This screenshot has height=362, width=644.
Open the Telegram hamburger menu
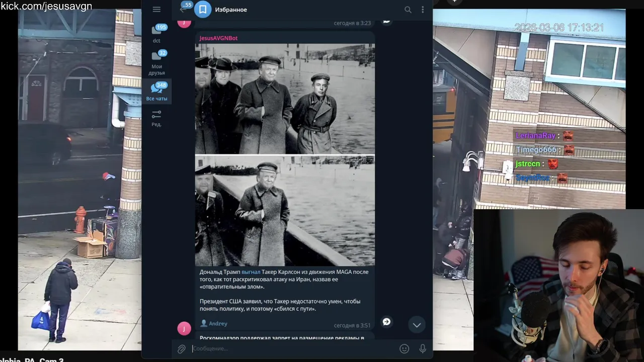(x=156, y=10)
